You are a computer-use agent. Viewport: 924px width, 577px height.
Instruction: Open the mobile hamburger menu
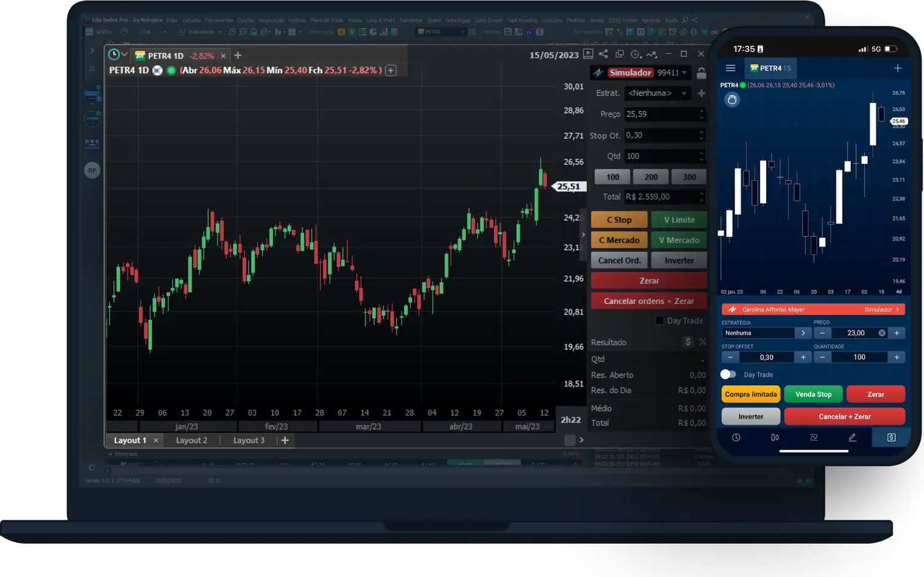[x=731, y=68]
